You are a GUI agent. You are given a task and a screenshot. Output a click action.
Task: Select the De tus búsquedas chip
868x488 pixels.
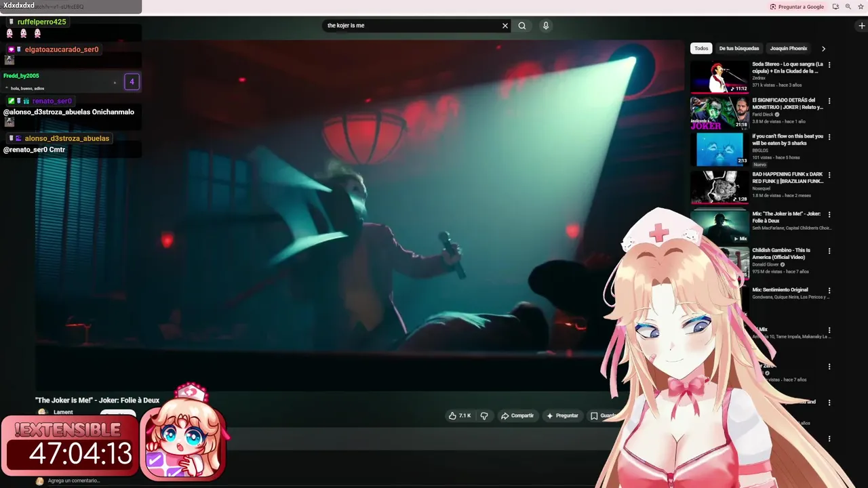739,49
